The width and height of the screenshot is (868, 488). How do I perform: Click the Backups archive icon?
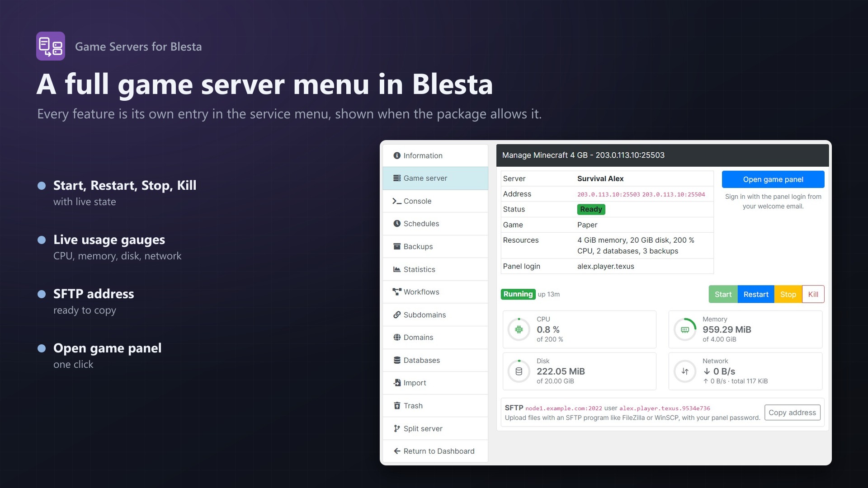397,246
